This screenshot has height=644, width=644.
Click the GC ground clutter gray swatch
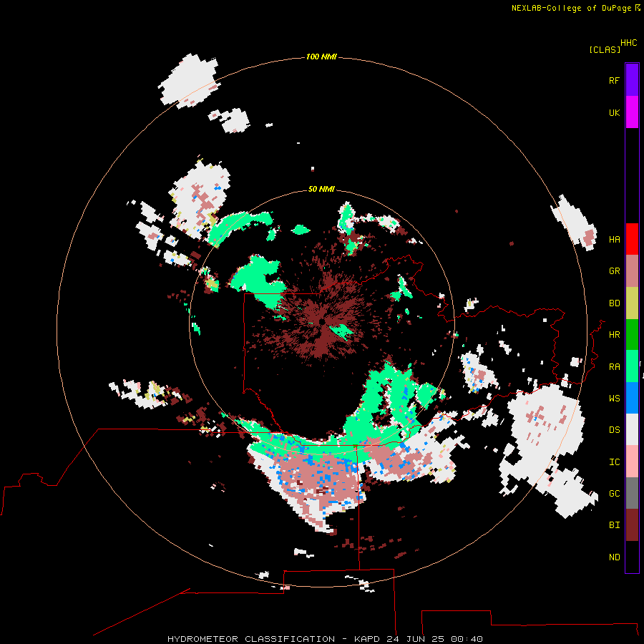tap(632, 493)
